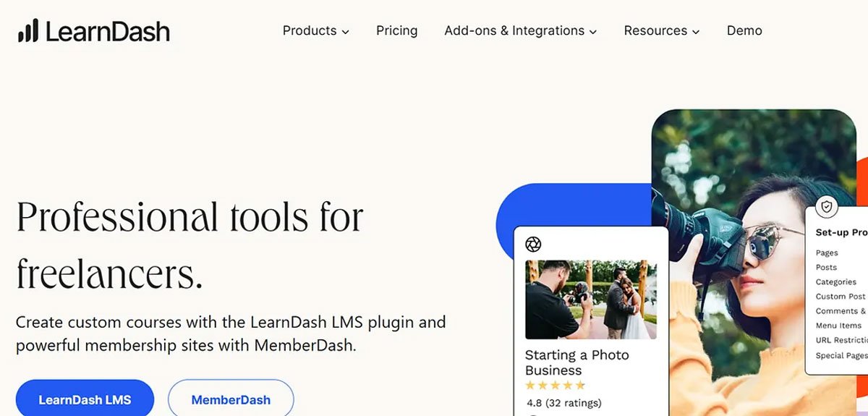Screen dimensions: 868x416
Task: Click the 'Professional tools for freelancers.' headline
Action: [x=190, y=245]
